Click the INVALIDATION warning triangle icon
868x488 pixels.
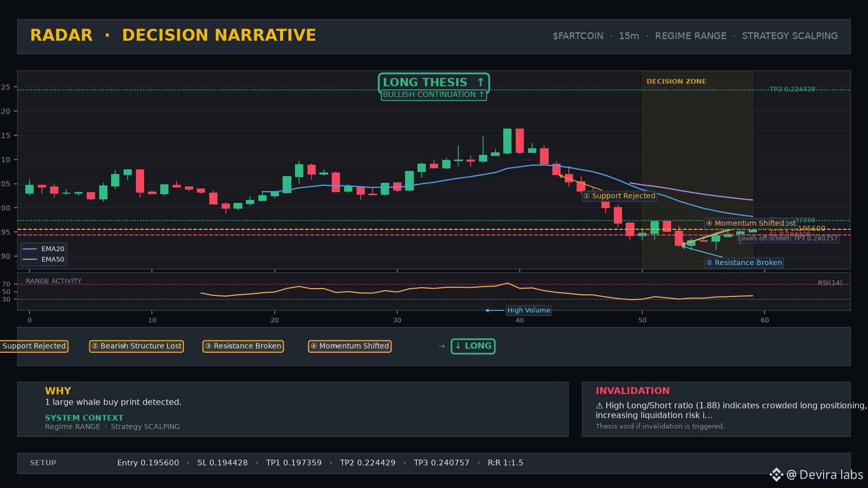click(599, 405)
